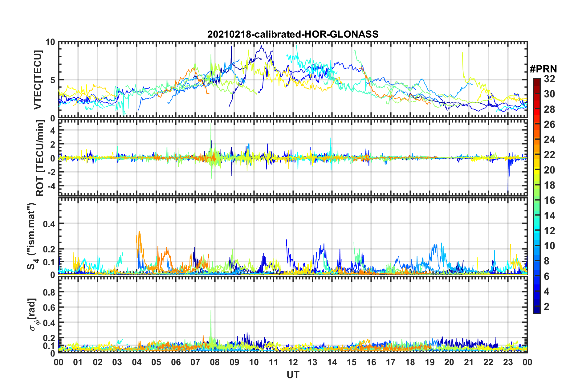This screenshot has height=392, width=586.
Task: Click the x-axis tick label 05
Action: pos(156,362)
